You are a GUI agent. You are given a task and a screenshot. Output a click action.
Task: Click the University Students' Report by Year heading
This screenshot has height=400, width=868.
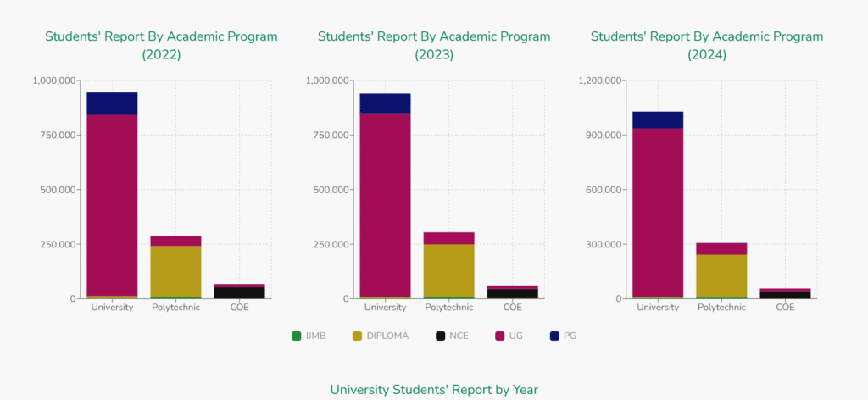(433, 389)
